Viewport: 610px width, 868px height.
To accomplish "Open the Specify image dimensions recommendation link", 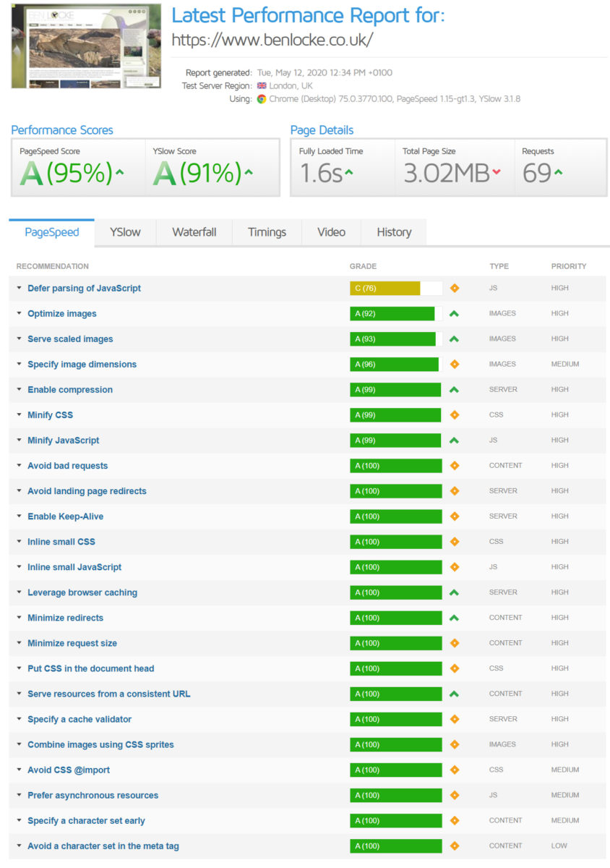I will coord(82,365).
